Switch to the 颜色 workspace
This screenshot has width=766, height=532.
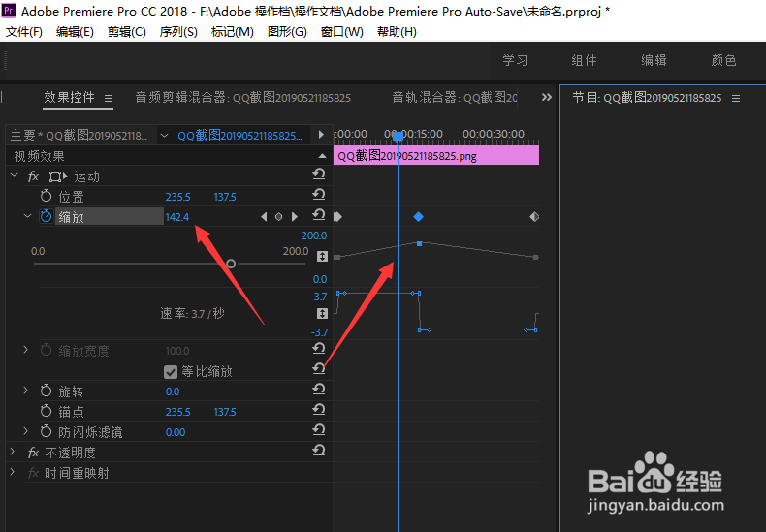coord(723,60)
